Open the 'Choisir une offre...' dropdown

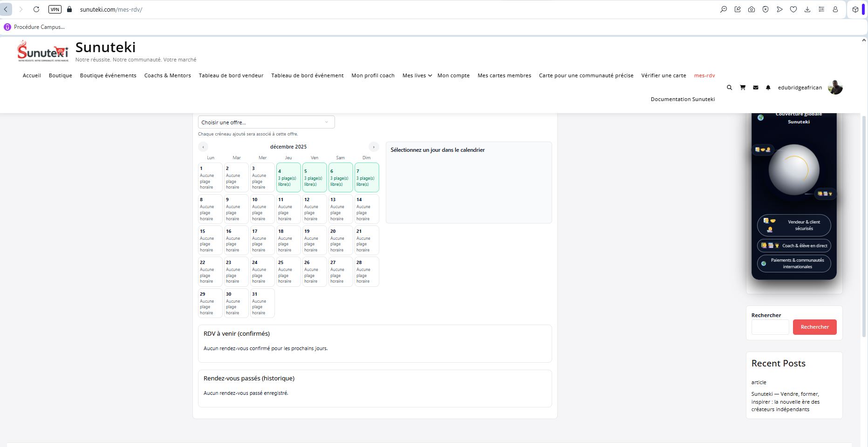(x=266, y=122)
